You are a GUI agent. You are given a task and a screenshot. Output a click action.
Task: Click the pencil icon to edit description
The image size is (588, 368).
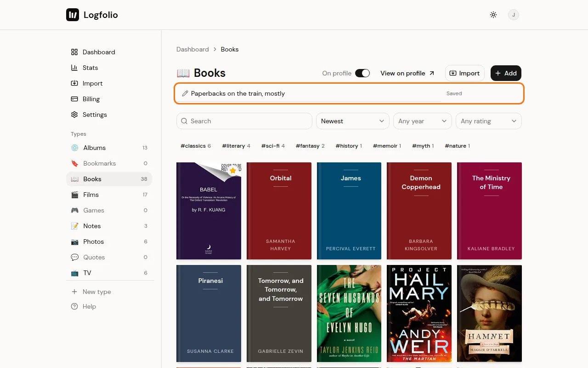click(185, 93)
